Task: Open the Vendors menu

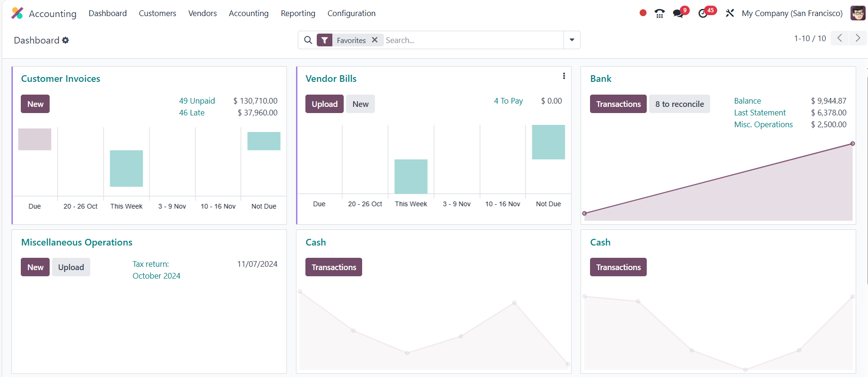Action: tap(202, 13)
